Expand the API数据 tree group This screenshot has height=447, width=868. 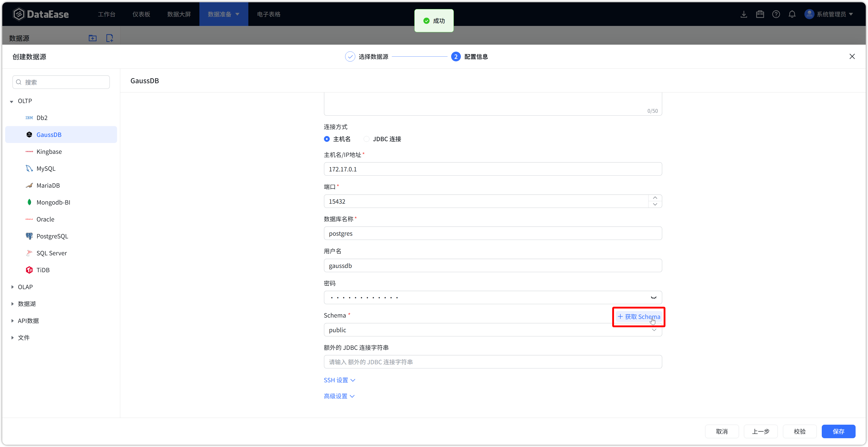point(12,321)
